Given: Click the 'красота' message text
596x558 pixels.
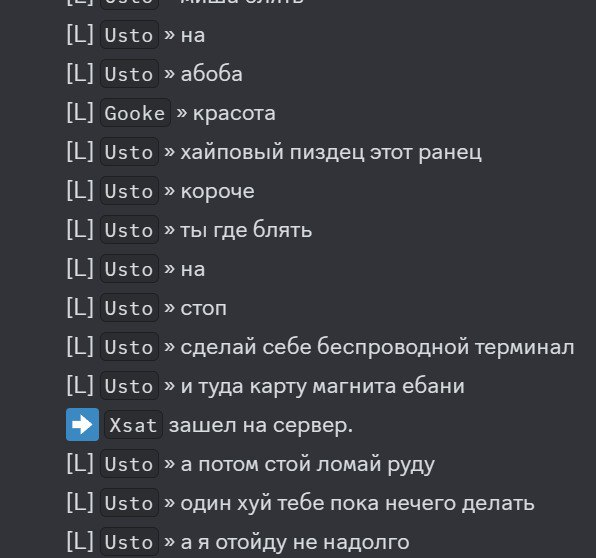Looking at the screenshot, I should pos(234,114).
